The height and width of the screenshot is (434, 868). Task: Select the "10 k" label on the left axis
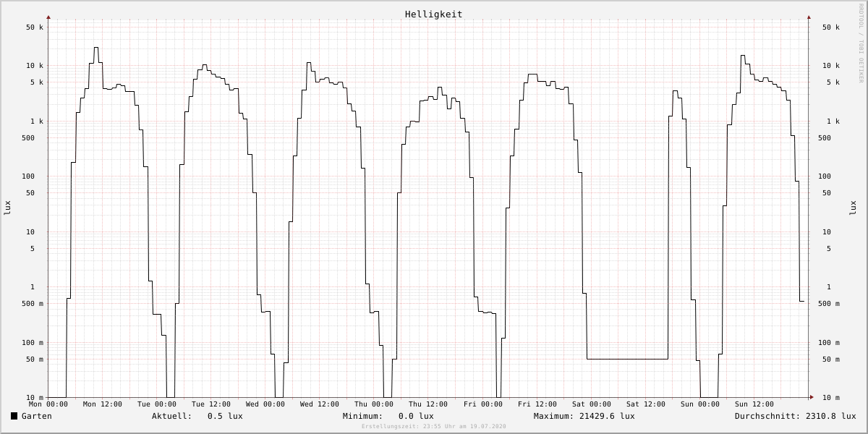tap(35, 66)
